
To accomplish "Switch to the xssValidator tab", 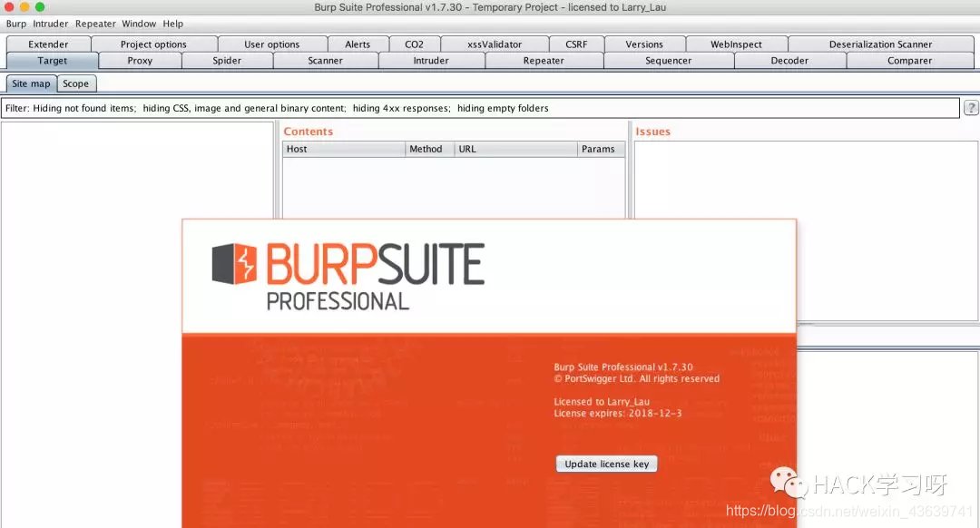I will click(495, 44).
